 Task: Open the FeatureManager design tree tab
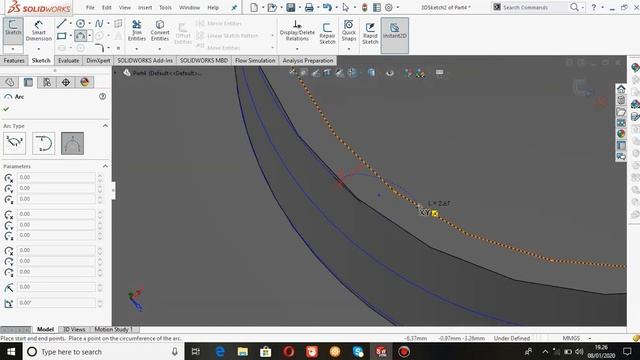10,82
